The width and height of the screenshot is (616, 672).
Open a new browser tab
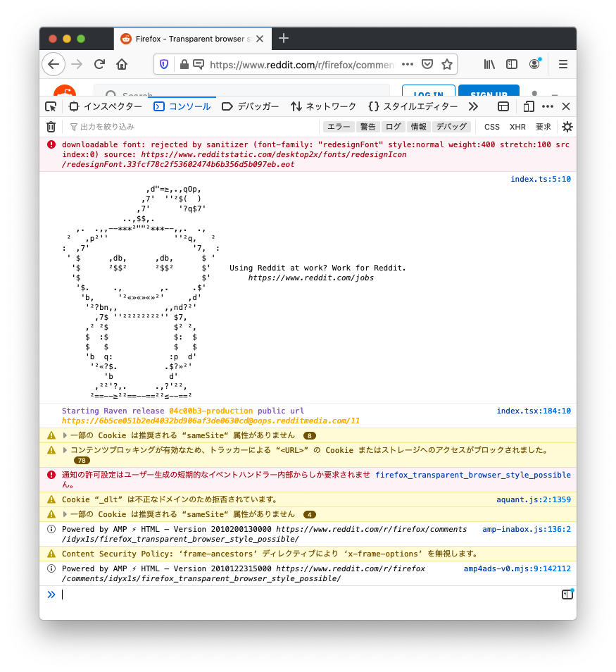pos(284,38)
